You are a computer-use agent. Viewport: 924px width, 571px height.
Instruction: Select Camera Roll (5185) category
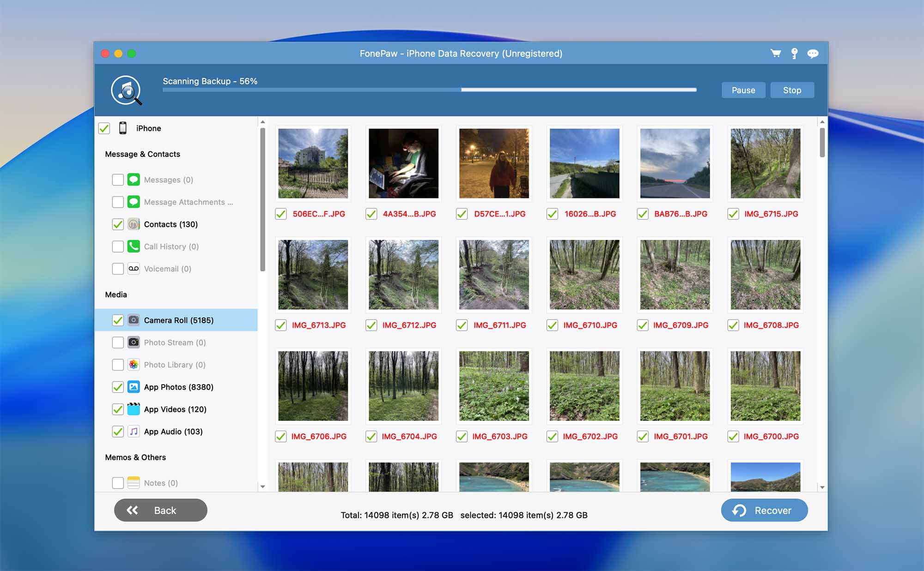pos(178,320)
